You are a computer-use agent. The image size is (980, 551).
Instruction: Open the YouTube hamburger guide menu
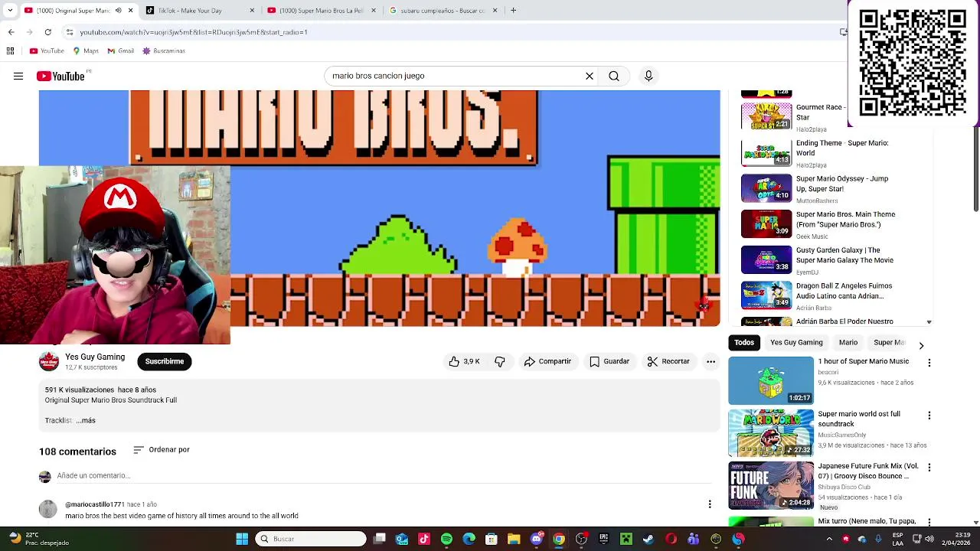pos(18,76)
